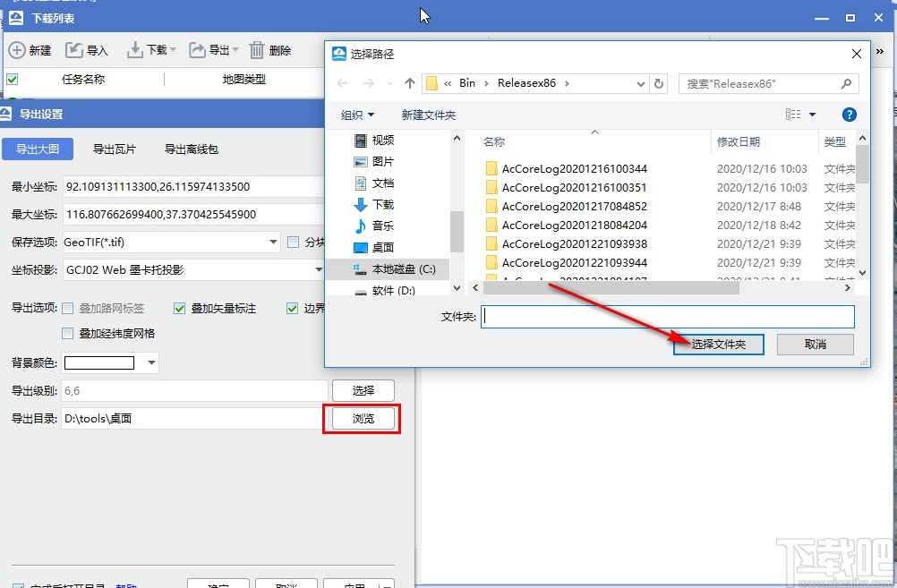Toggle the task list select-all checkbox

[12, 79]
